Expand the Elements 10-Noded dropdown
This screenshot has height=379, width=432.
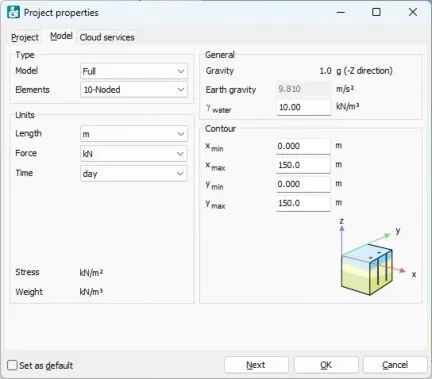coord(134,89)
